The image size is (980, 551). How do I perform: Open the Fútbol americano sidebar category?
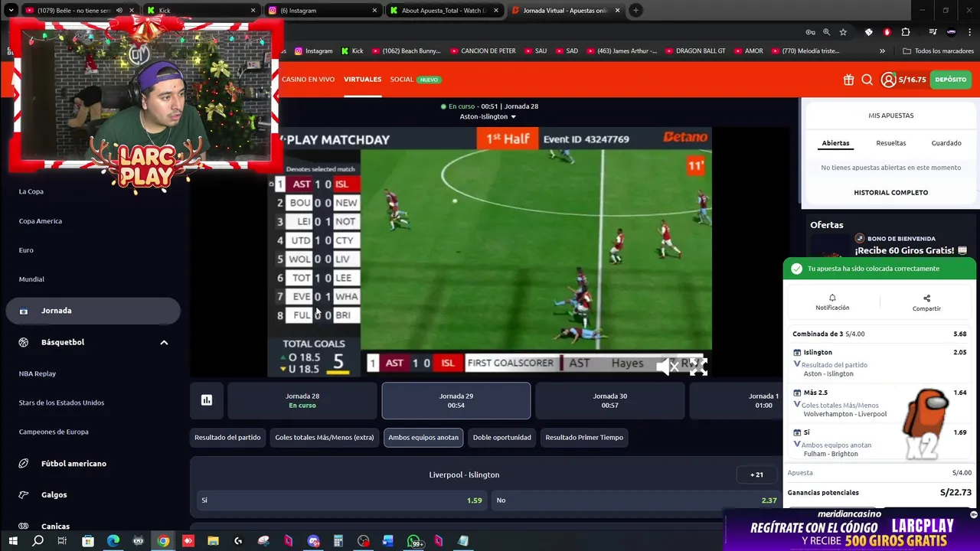(73, 464)
